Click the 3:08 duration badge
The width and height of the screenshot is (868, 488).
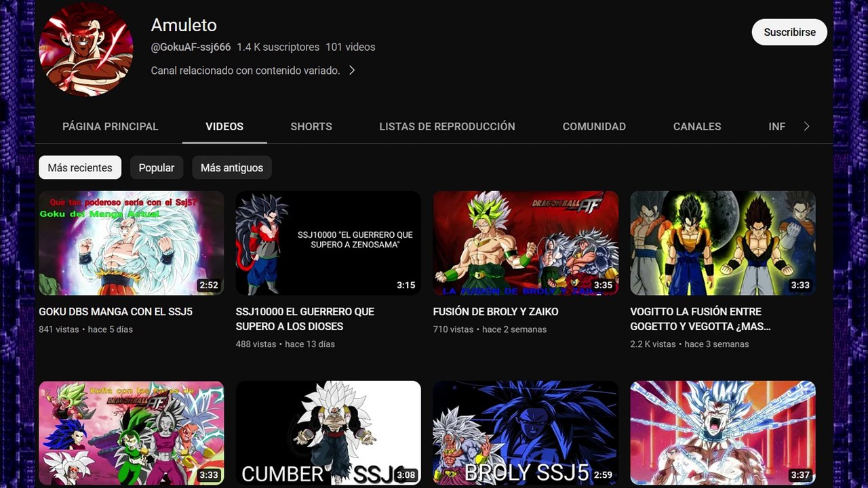point(406,475)
